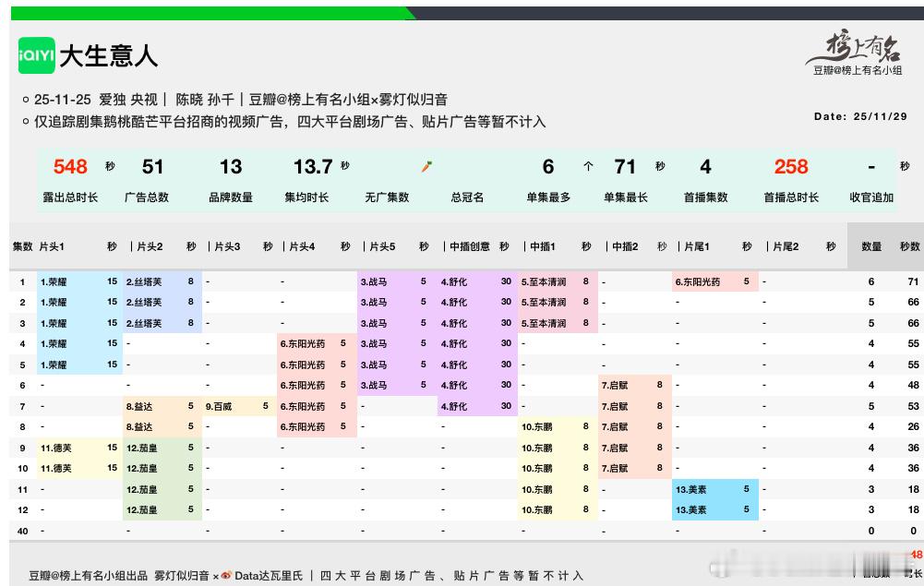Click the 数量 column header
The width and height of the screenshot is (924, 586).
coord(871,246)
